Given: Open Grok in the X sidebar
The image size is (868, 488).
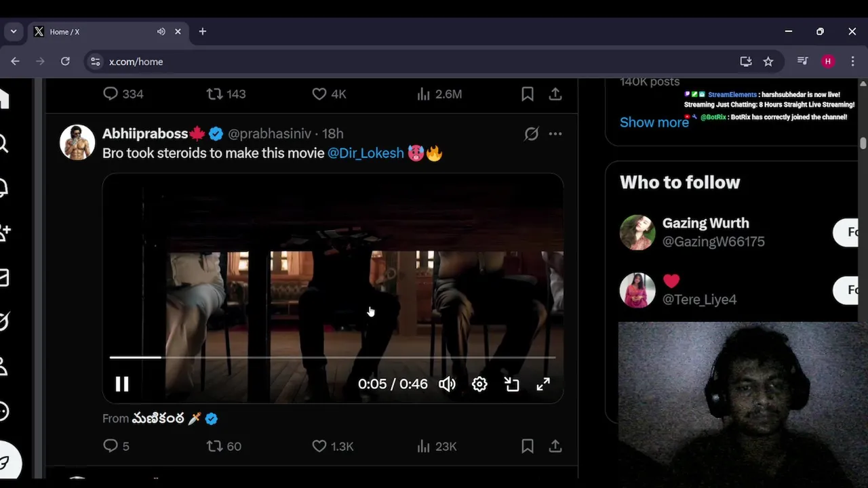Looking at the screenshot, I should [x=3, y=321].
